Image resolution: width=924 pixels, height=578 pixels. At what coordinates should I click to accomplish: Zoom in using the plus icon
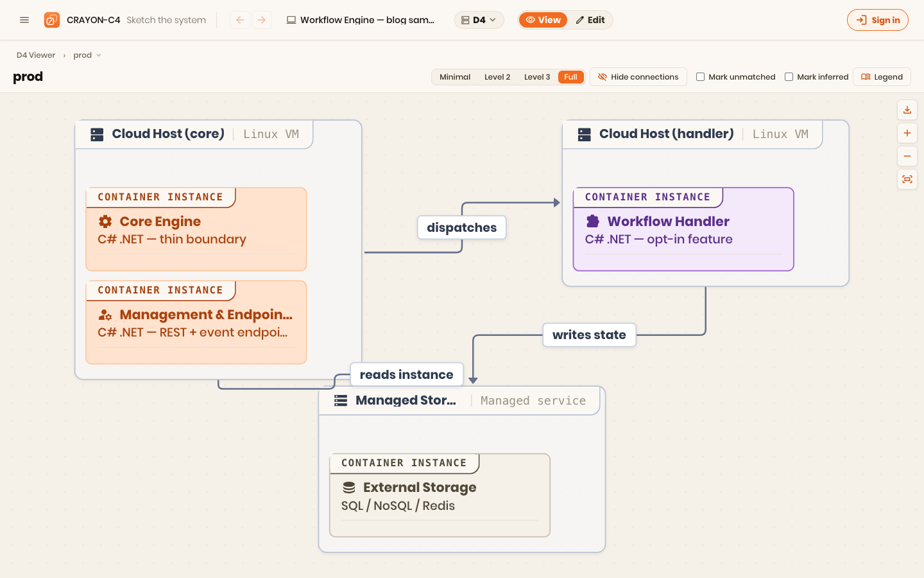(x=907, y=133)
